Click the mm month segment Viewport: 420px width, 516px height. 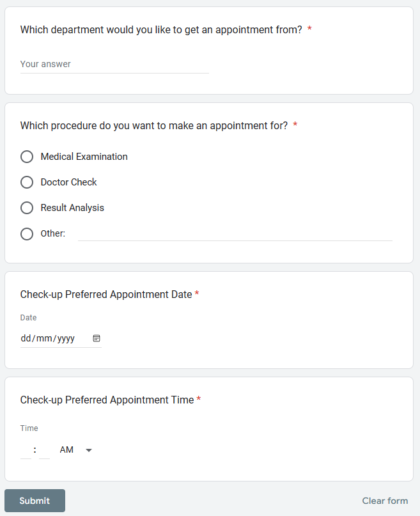[x=43, y=338]
